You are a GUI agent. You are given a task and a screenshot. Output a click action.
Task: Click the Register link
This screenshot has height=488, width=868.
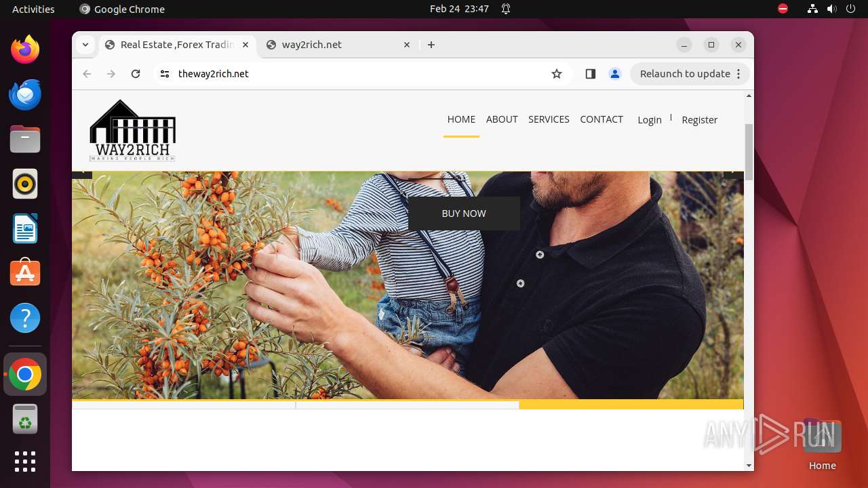point(699,120)
